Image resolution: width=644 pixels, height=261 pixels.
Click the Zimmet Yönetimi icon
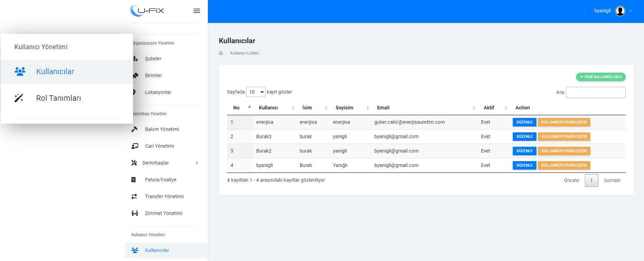point(135,213)
